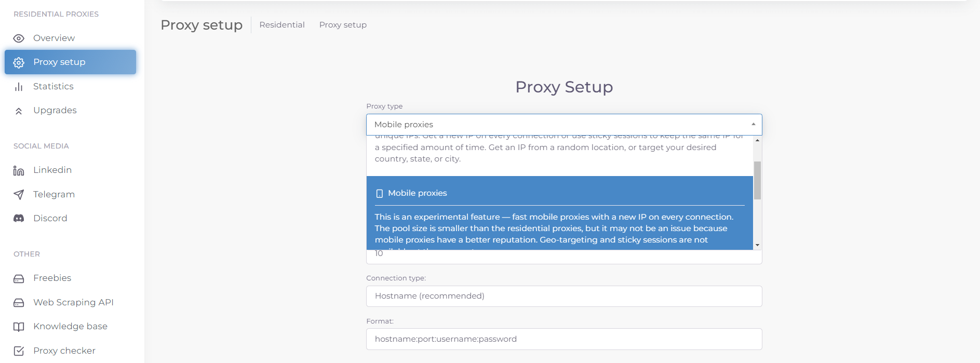980x363 pixels.
Task: Click the Telegram paper plane icon
Action: click(x=19, y=195)
